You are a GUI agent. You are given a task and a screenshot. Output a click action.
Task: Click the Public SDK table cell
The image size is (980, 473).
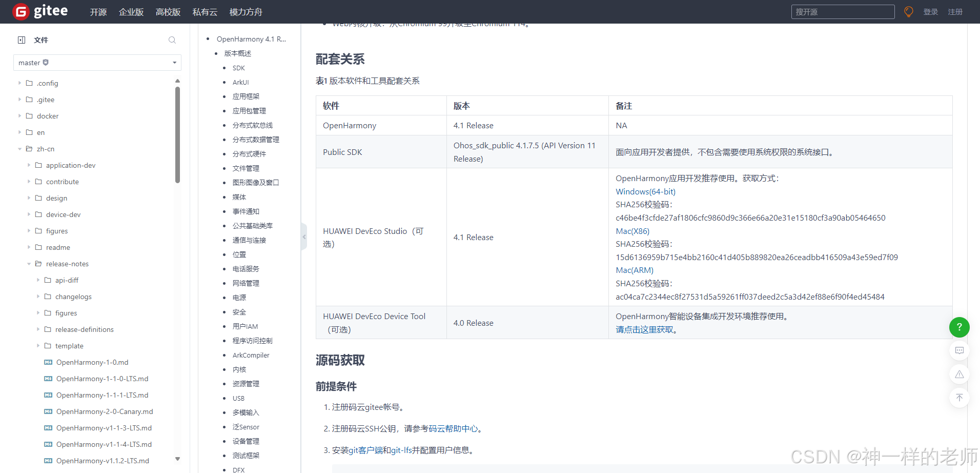pos(381,152)
